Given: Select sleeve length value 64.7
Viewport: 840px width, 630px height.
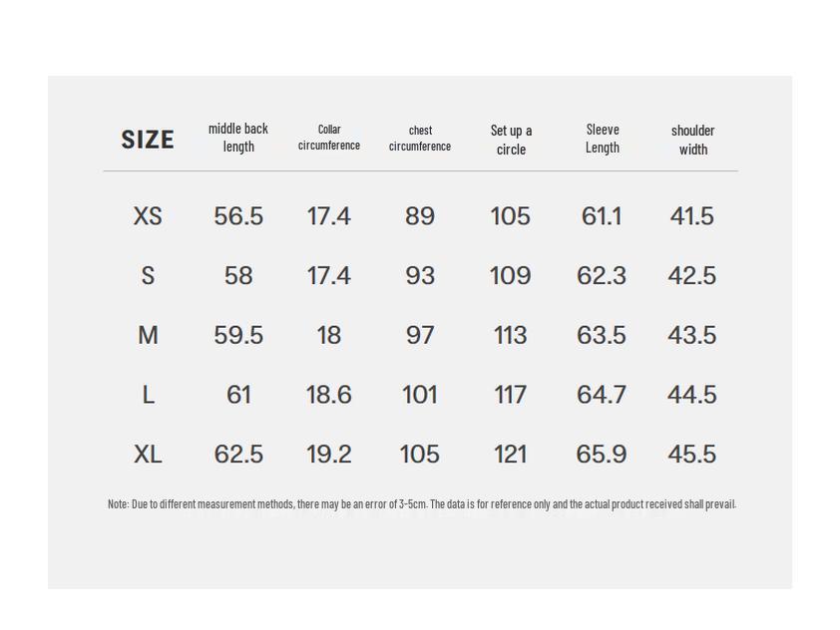Looking at the screenshot, I should click(x=602, y=396).
